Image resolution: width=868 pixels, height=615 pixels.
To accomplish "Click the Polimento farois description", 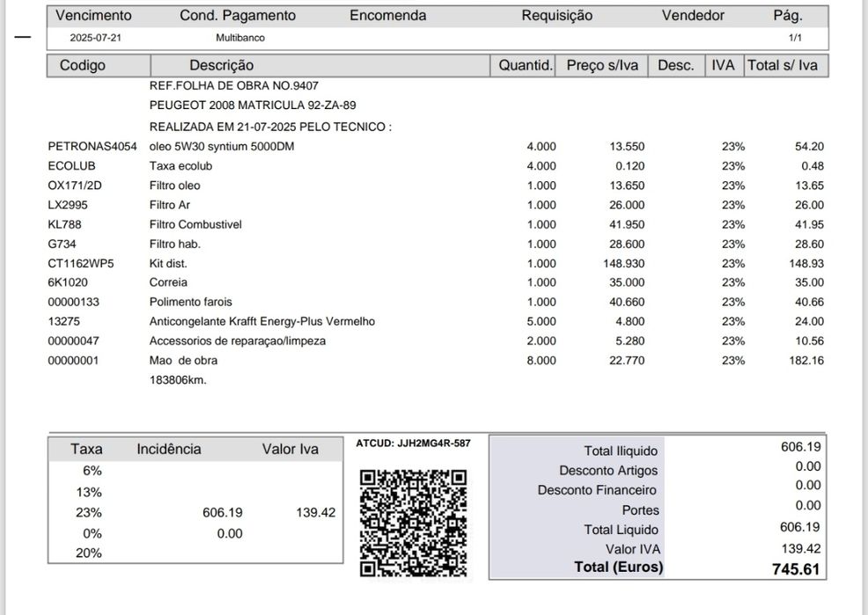I will click(x=190, y=302).
